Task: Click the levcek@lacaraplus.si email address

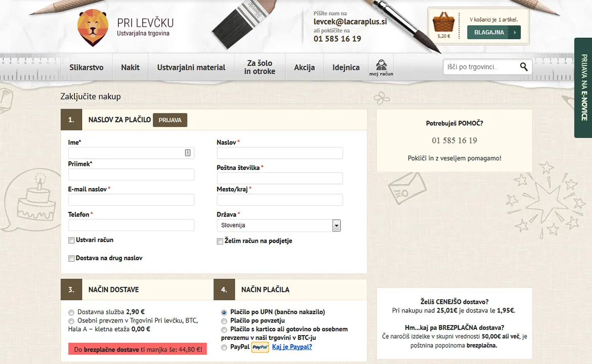Action: pyautogui.click(x=350, y=22)
